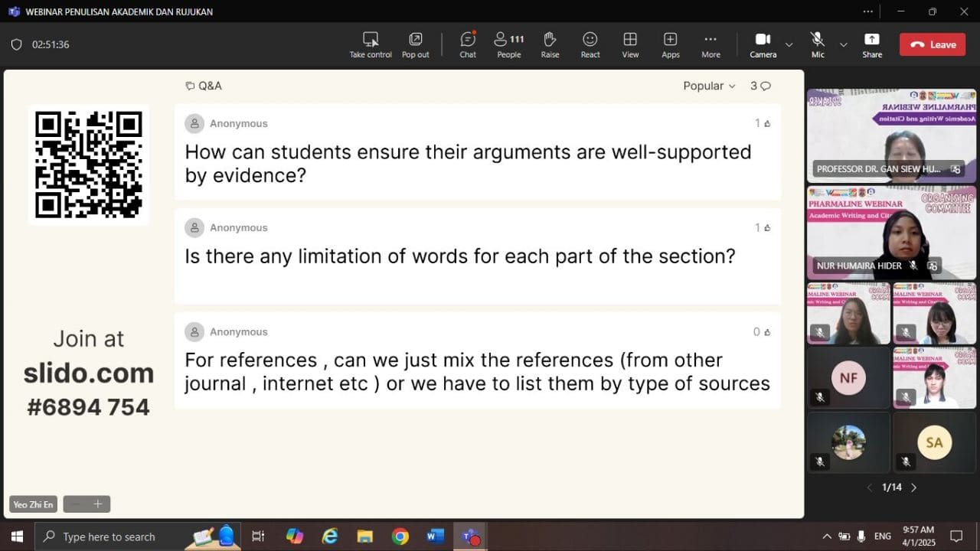Viewport: 980px width, 551px height.
Task: Unmute the Mic
Action: 818,44
